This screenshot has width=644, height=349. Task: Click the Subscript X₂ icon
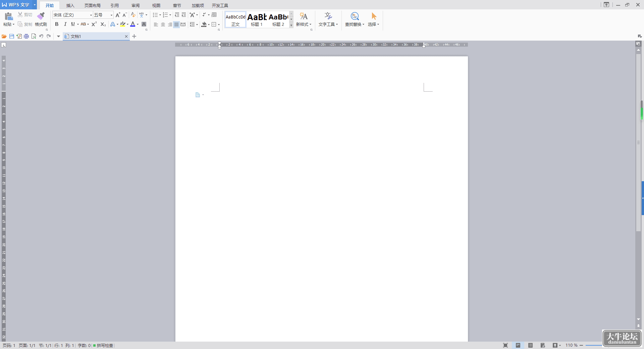click(x=103, y=24)
